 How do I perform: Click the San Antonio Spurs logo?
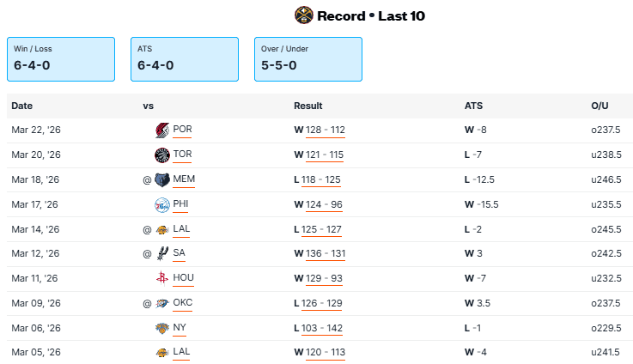pos(162,254)
